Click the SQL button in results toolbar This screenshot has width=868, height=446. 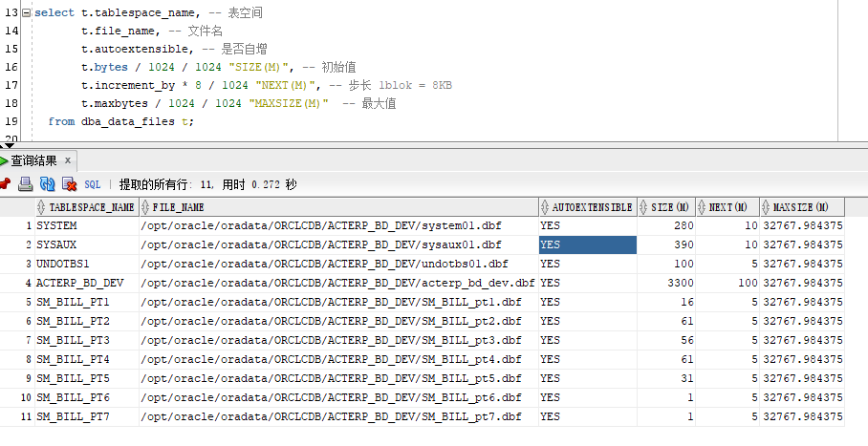[x=93, y=184]
